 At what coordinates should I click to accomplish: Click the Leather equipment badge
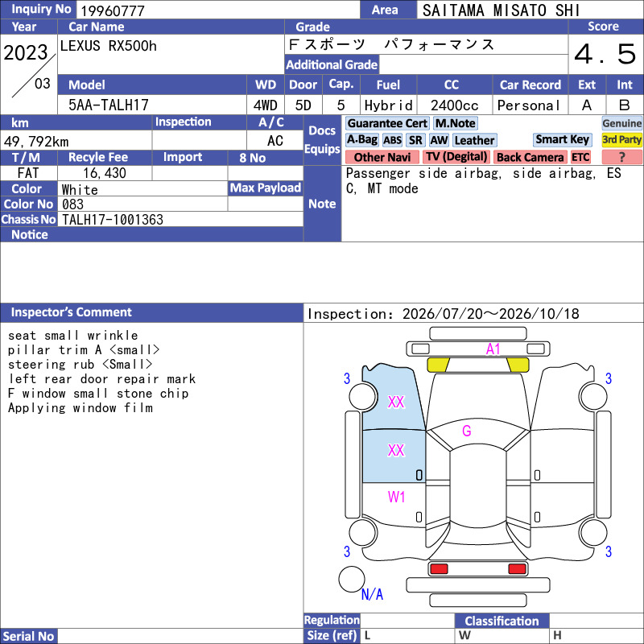click(474, 140)
